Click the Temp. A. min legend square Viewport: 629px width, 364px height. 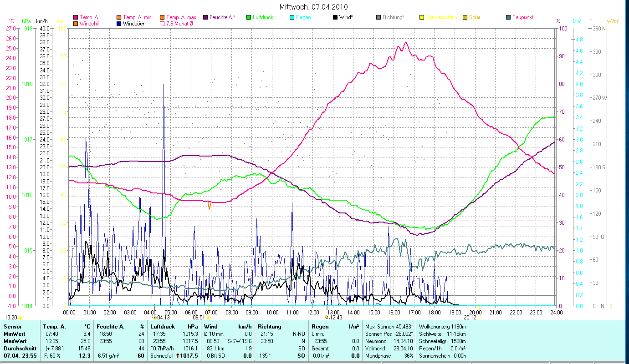point(119,17)
